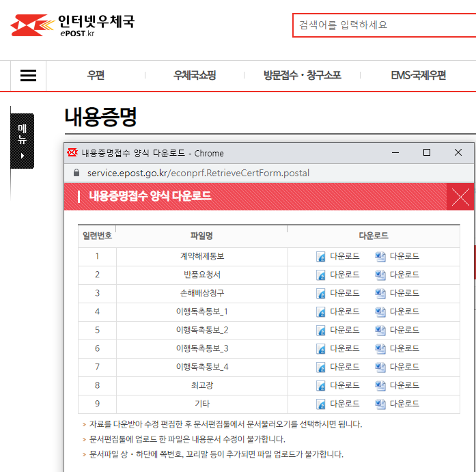This screenshot has height=472, width=476.
Task: Minimize the Chrome popup window
Action: pos(395,153)
